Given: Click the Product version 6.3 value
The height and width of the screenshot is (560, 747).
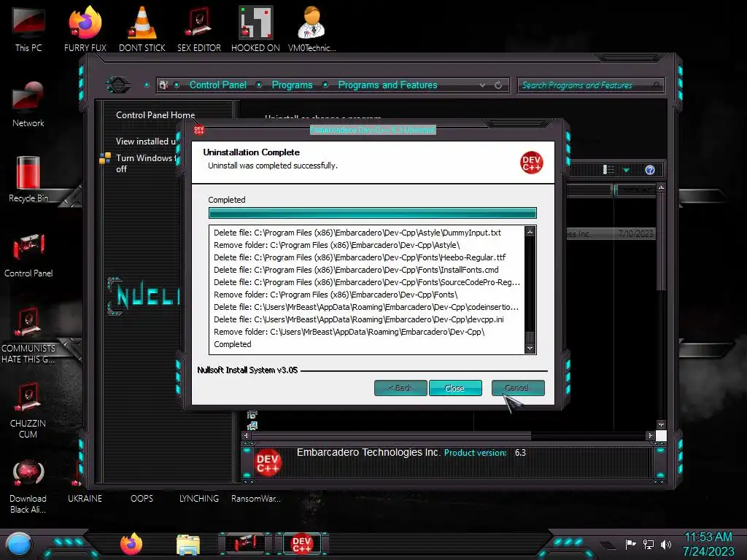Looking at the screenshot, I should click(x=520, y=453).
